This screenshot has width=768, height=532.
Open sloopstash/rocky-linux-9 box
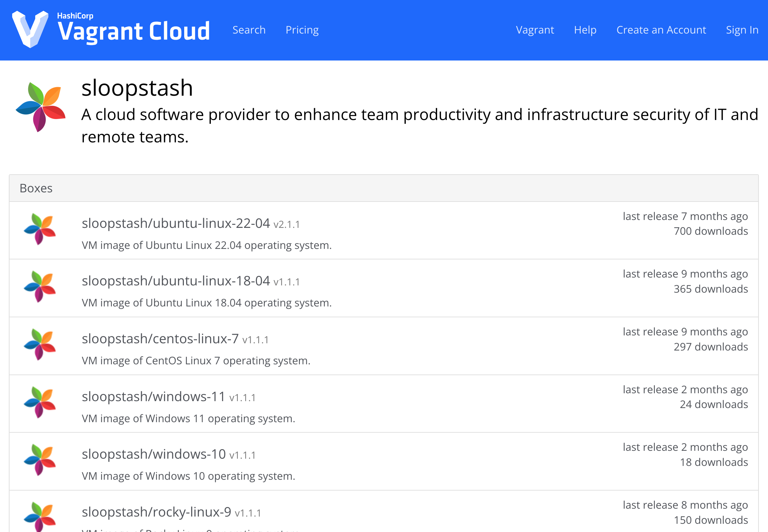(x=157, y=512)
